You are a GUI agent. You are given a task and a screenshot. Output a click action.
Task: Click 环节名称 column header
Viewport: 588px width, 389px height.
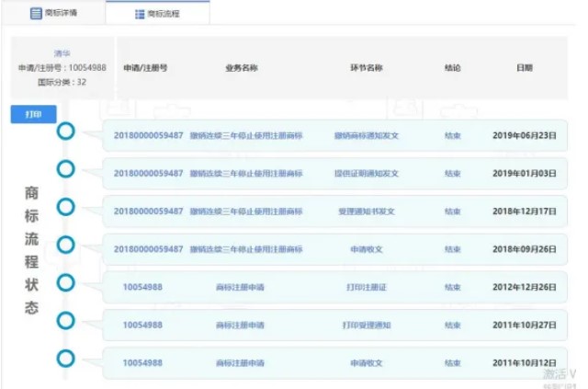tap(367, 68)
